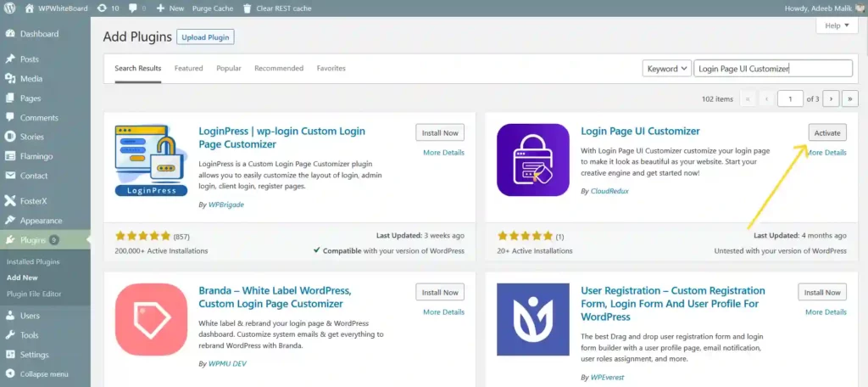Click the User Registration plugin thumbnail
Screen dimensions: 868x387
pyautogui.click(x=533, y=319)
